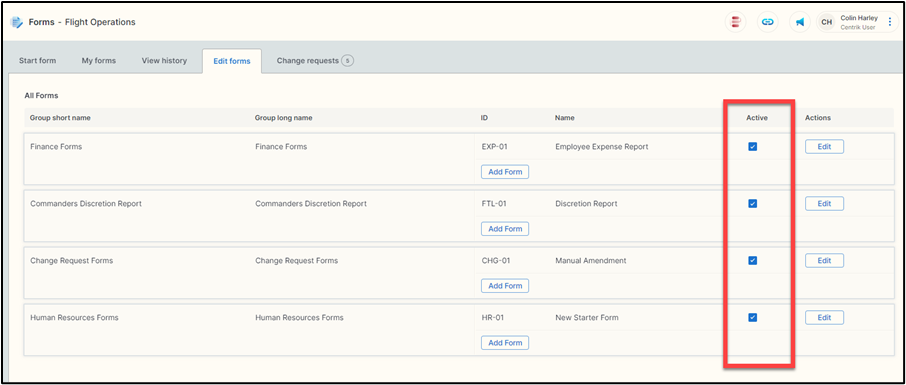The height and width of the screenshot is (385, 906).
Task: Disable Active for Manual Amendment form
Action: click(x=752, y=261)
